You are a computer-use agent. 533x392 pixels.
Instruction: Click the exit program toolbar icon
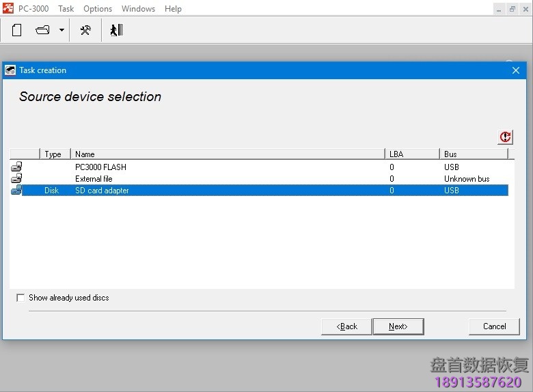pyautogui.click(x=117, y=30)
